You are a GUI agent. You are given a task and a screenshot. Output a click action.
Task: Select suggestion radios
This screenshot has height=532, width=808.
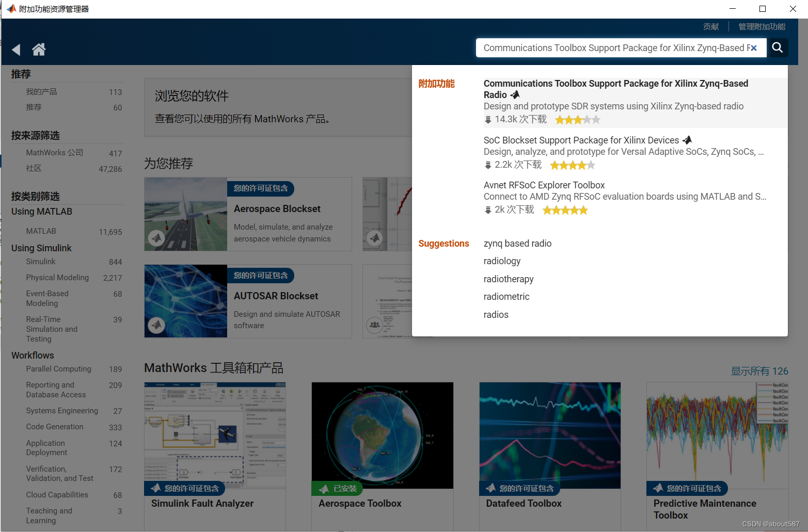pyautogui.click(x=496, y=315)
